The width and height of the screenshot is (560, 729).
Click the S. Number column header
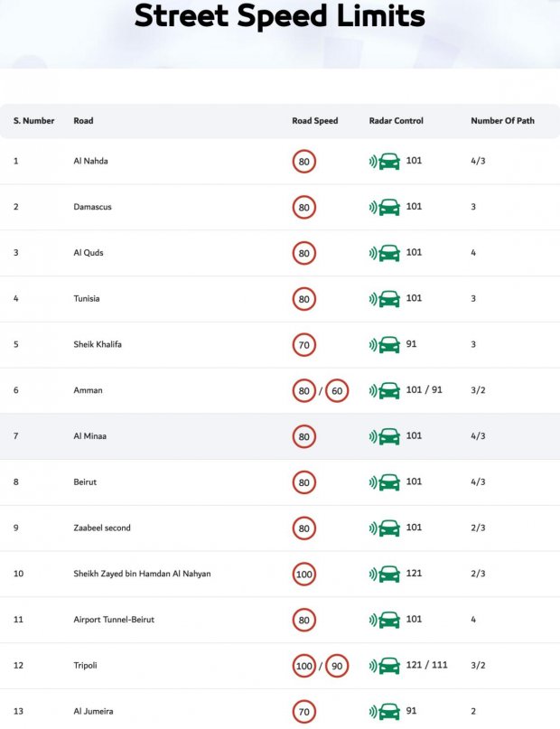34,120
